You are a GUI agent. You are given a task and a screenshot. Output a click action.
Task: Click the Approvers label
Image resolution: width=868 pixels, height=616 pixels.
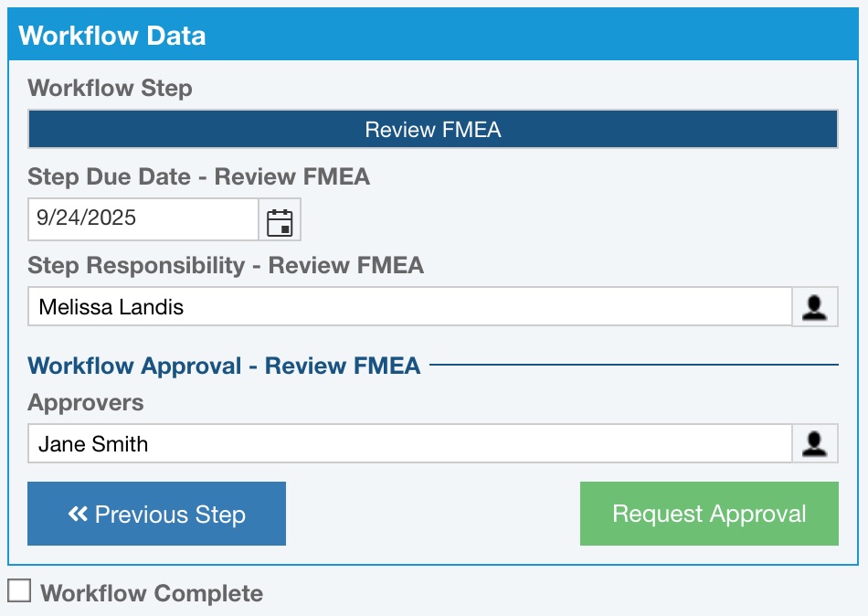pyautogui.click(x=86, y=403)
